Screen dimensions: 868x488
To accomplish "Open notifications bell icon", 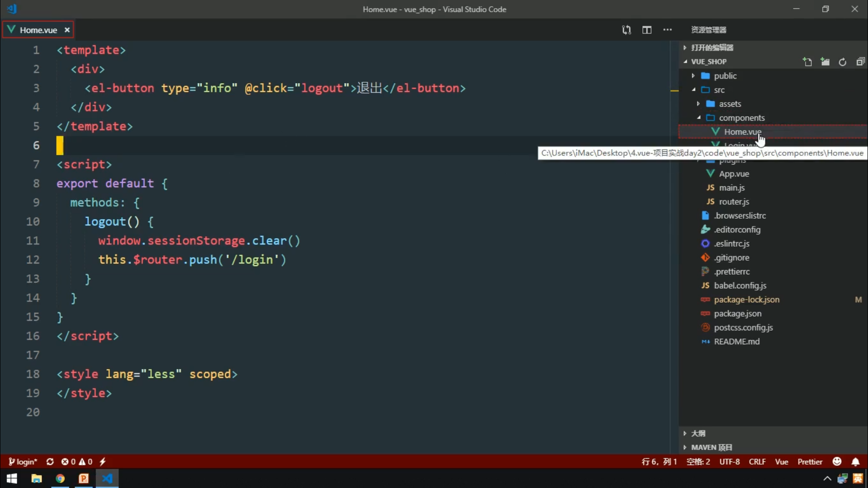I will pos(855,461).
